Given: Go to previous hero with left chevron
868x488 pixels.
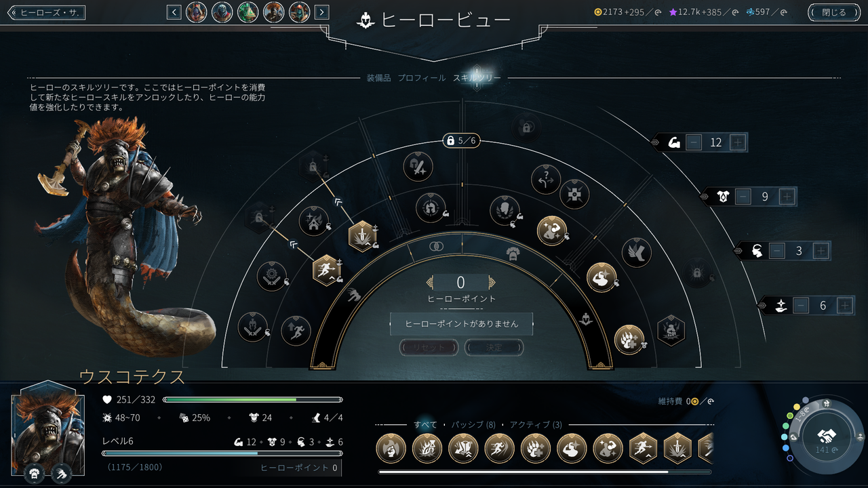Looking at the screenshot, I should (x=174, y=12).
